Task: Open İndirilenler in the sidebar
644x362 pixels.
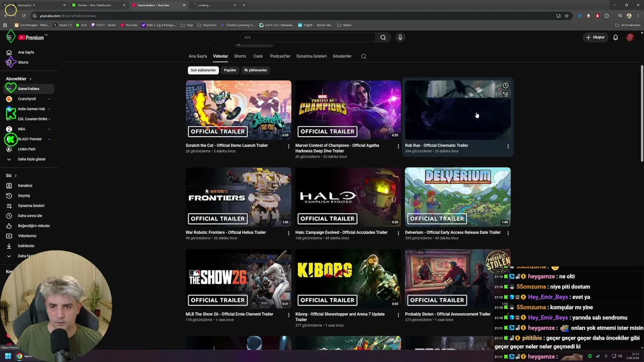Action: (x=28, y=246)
